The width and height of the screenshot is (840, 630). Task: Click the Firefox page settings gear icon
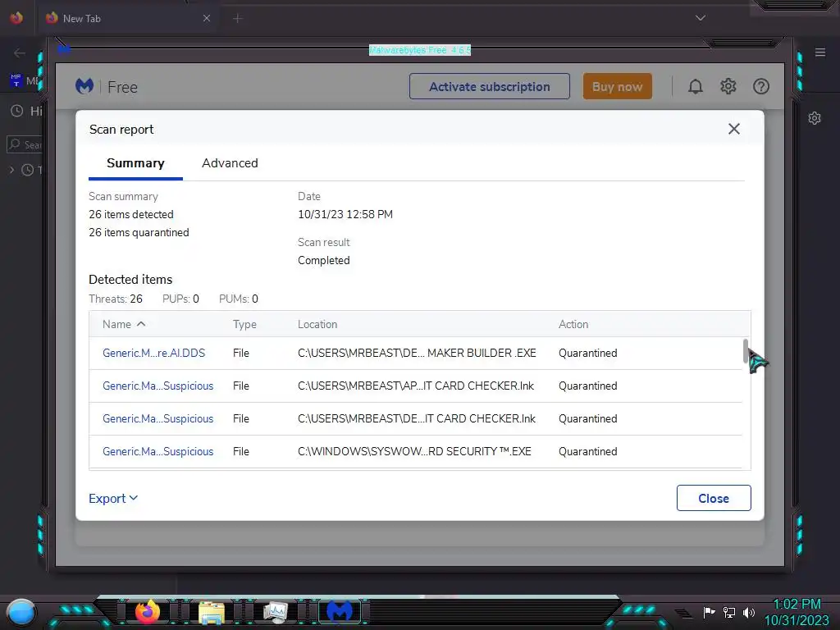coord(815,118)
